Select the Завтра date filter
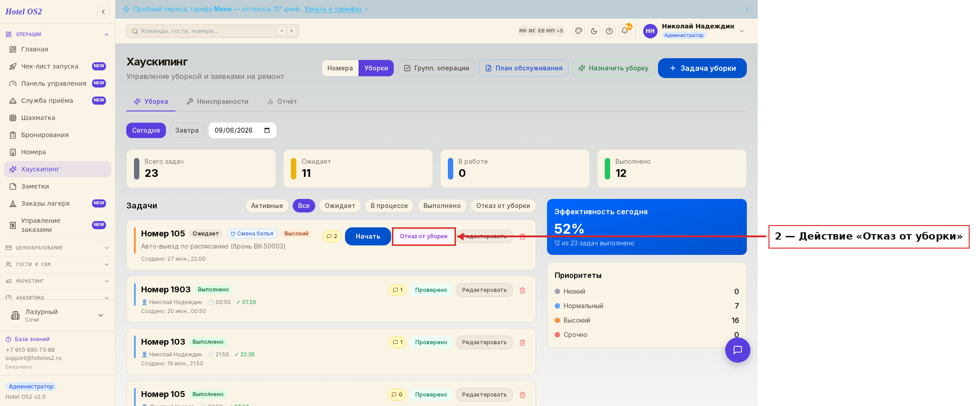Viewport: 980px width, 406px height. (x=187, y=130)
